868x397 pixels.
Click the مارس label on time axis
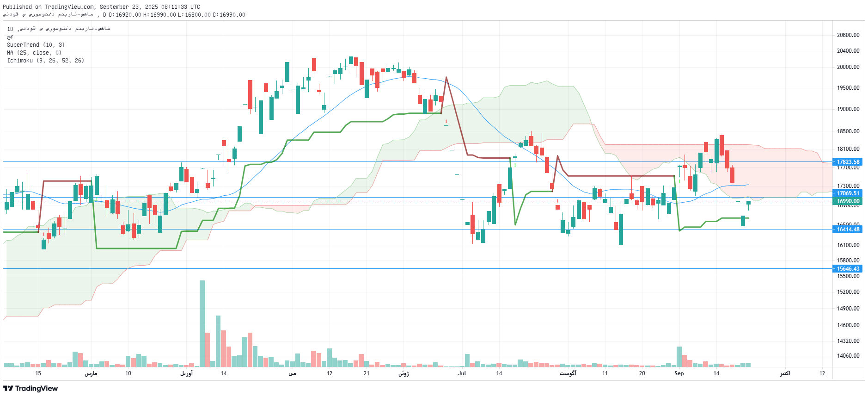91,373
